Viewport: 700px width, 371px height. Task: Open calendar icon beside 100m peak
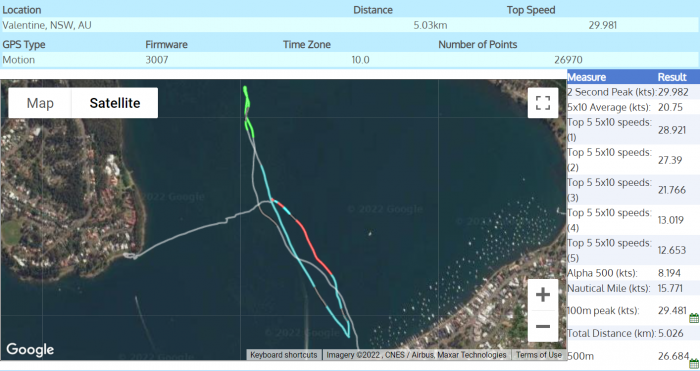tap(694, 318)
